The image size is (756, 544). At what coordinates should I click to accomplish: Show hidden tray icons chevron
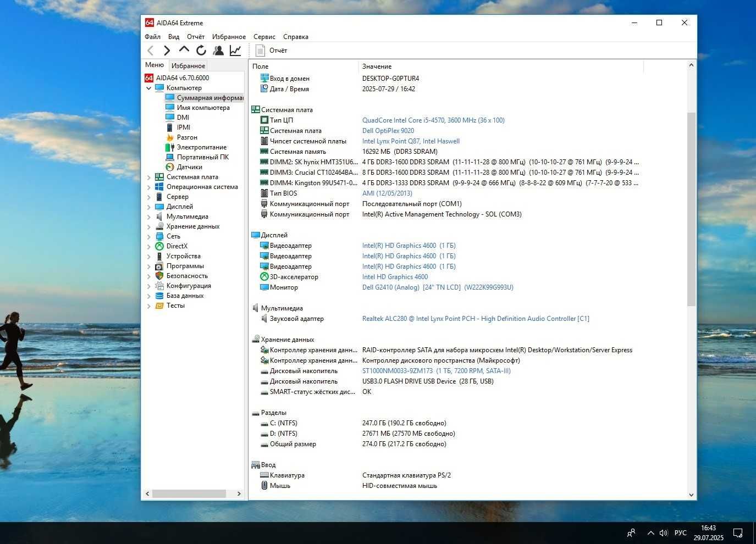(650, 533)
